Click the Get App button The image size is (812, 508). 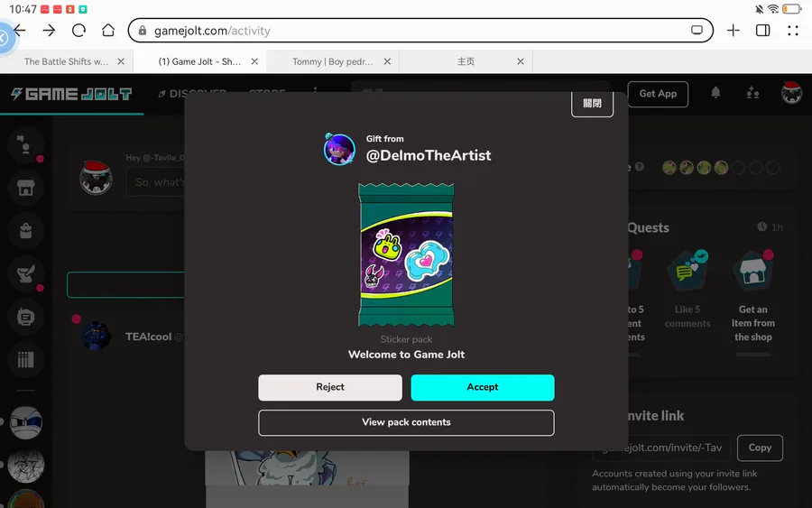(x=658, y=94)
